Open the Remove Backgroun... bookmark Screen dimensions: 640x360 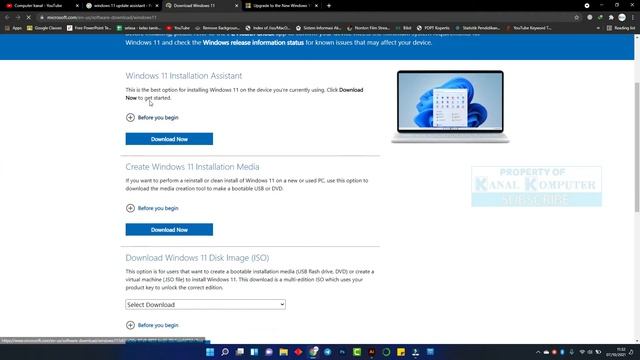coord(218,28)
